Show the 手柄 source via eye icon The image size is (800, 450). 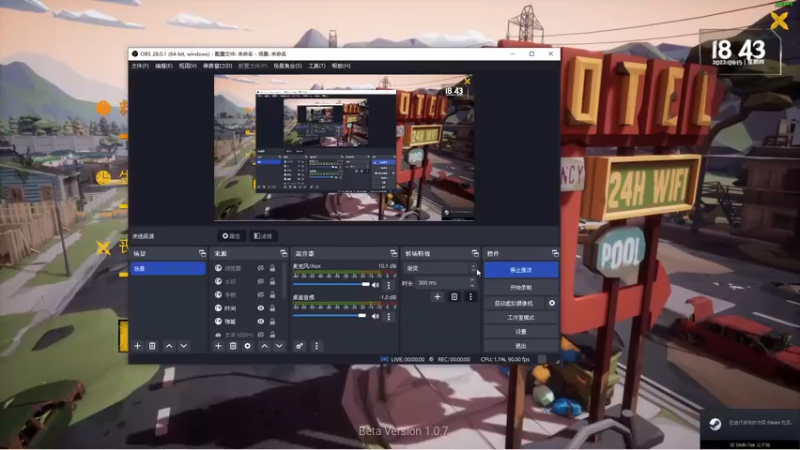point(261,294)
